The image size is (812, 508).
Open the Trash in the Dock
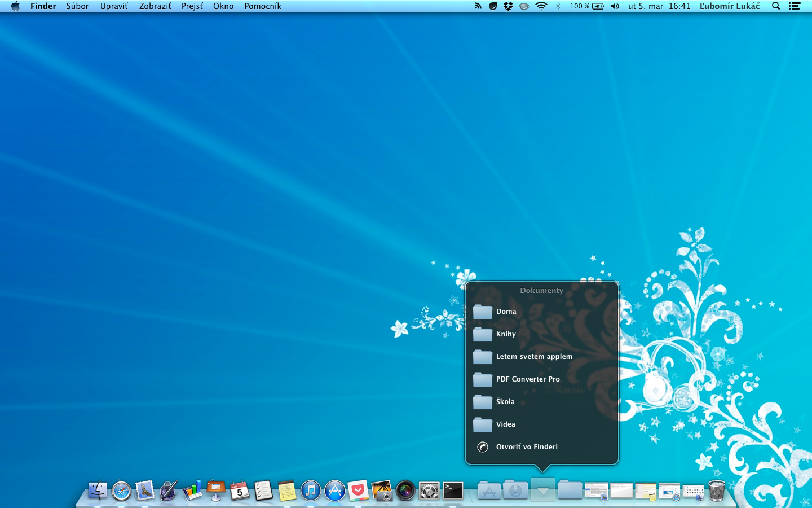(716, 491)
